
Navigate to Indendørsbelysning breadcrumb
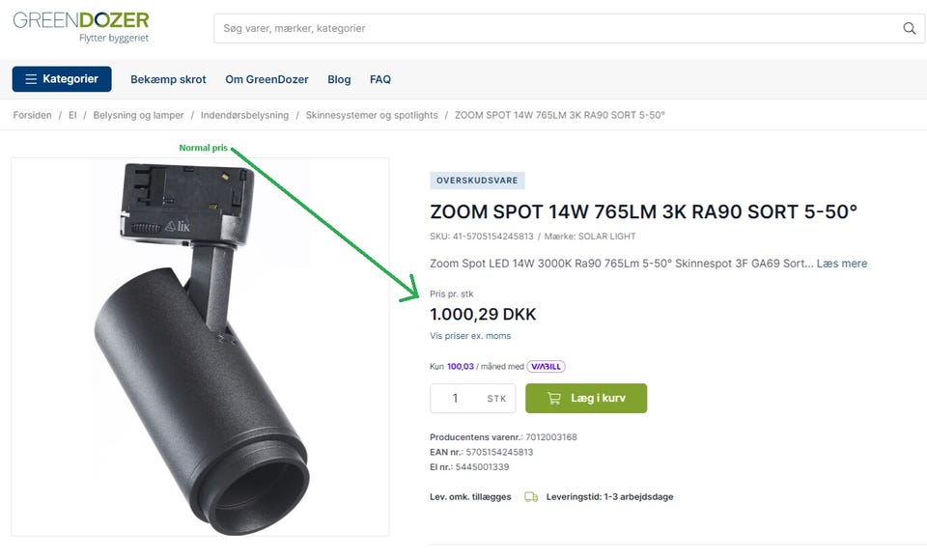pyautogui.click(x=244, y=115)
